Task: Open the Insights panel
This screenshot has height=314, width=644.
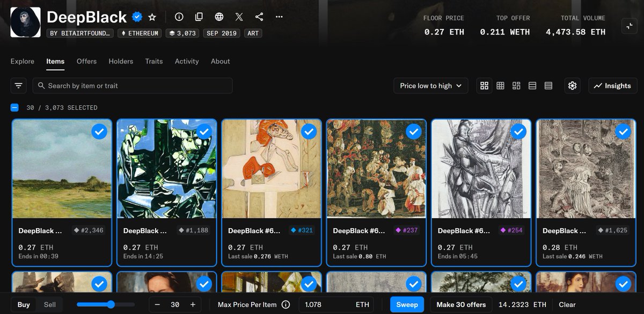Action: 613,86
